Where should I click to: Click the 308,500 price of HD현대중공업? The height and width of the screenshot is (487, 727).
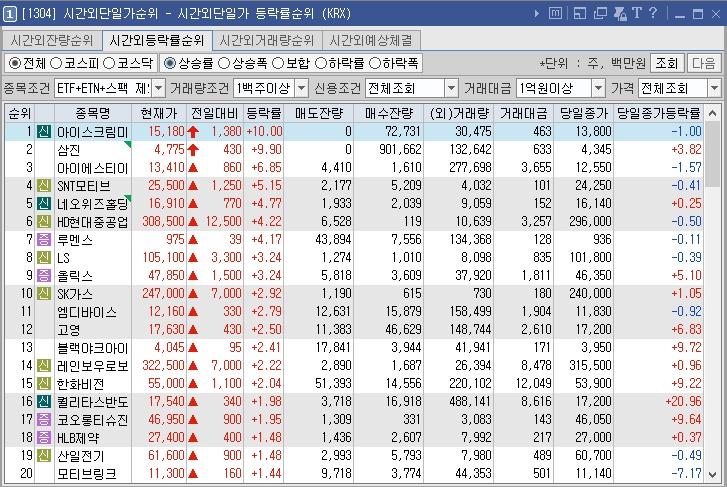point(163,222)
